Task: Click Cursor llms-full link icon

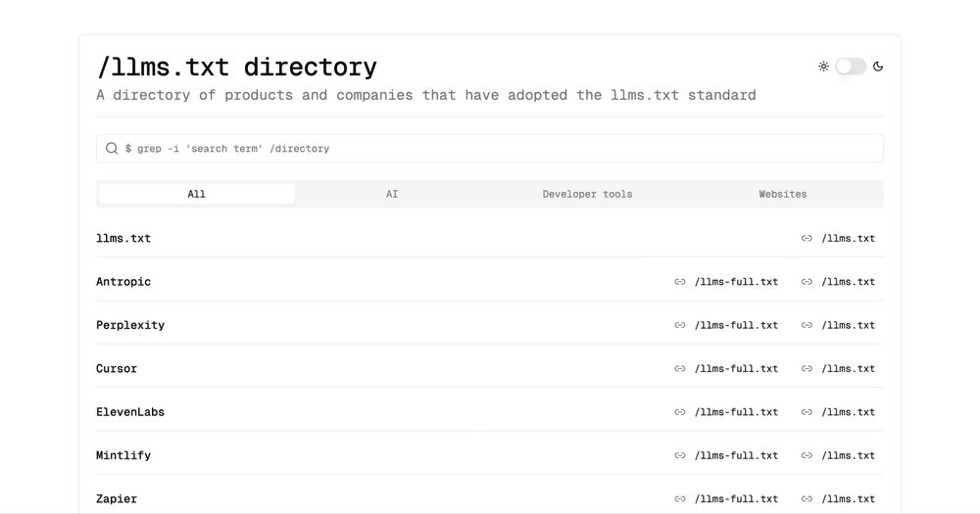Action: [680, 368]
